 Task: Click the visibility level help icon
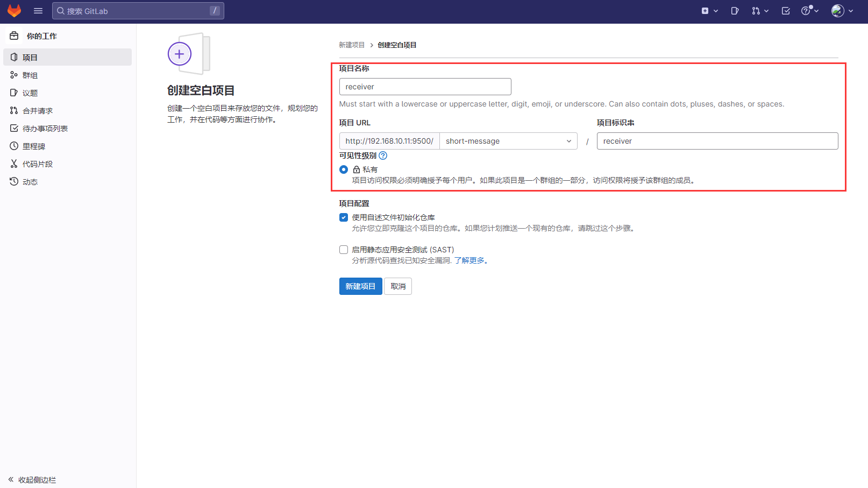(x=383, y=155)
